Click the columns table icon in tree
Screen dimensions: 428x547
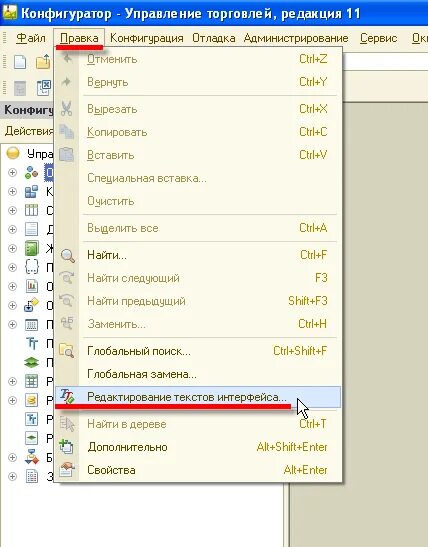[31, 210]
